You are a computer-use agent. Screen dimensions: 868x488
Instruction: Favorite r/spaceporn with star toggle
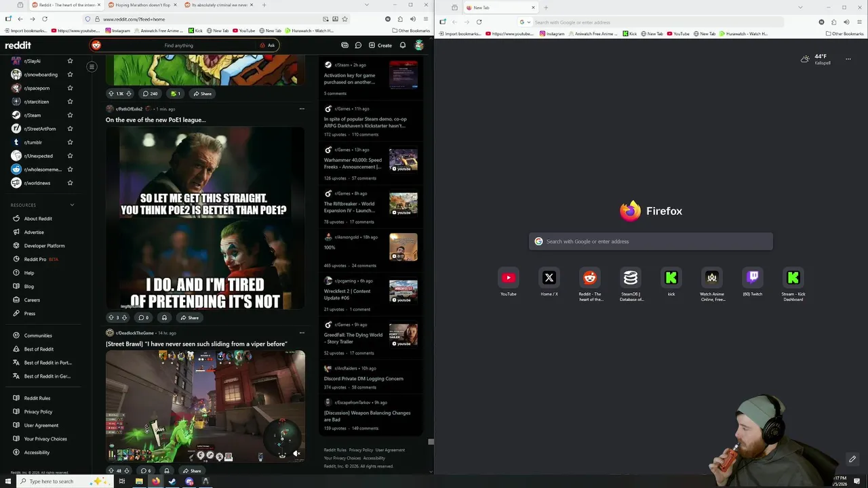70,88
